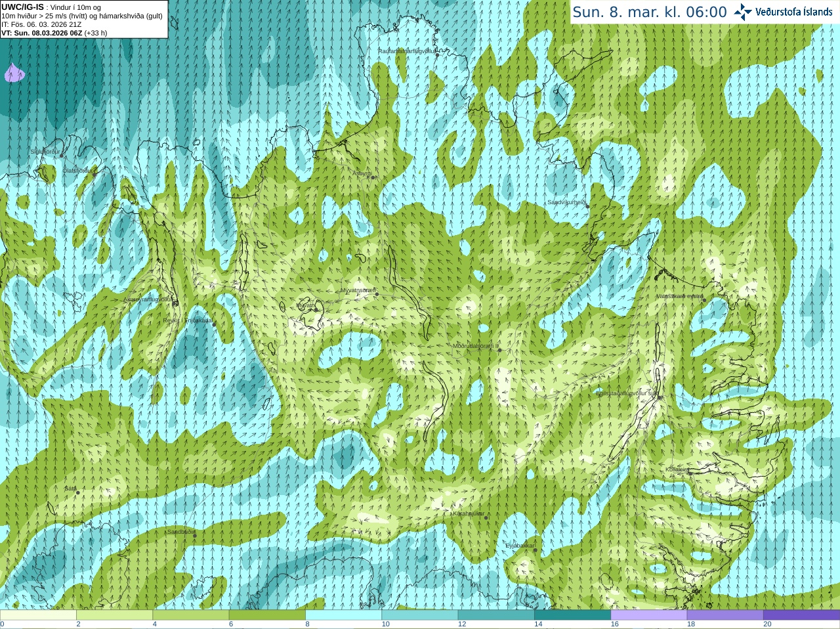Select the Eyjabakkar station label

tap(520, 546)
